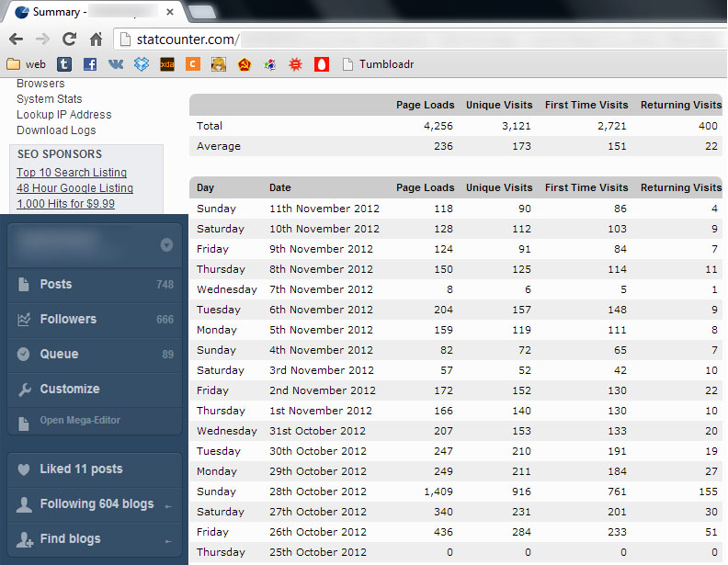Open the web bookmarks folder
This screenshot has height=565, width=728.
[x=26, y=64]
